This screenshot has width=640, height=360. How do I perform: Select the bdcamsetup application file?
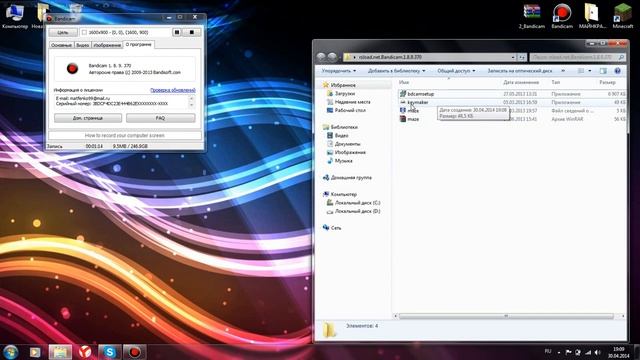point(511,94)
